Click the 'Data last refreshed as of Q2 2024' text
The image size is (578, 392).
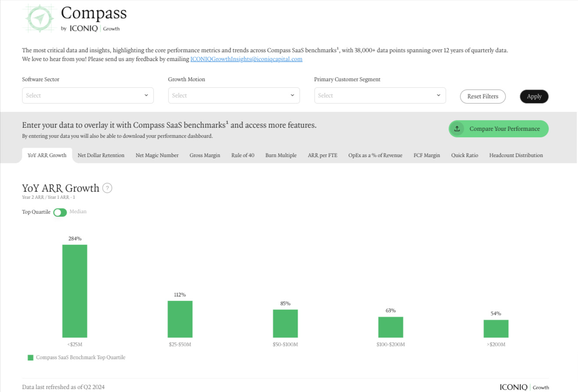tap(64, 387)
